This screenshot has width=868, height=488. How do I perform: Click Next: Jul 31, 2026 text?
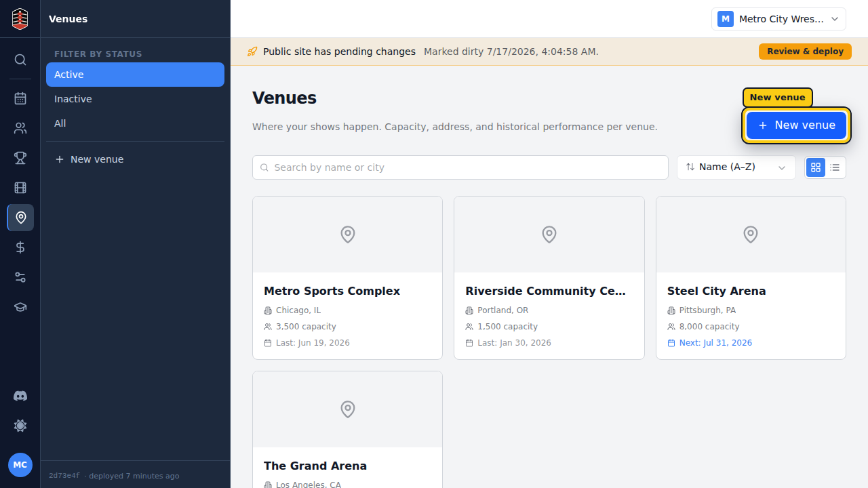pos(715,343)
